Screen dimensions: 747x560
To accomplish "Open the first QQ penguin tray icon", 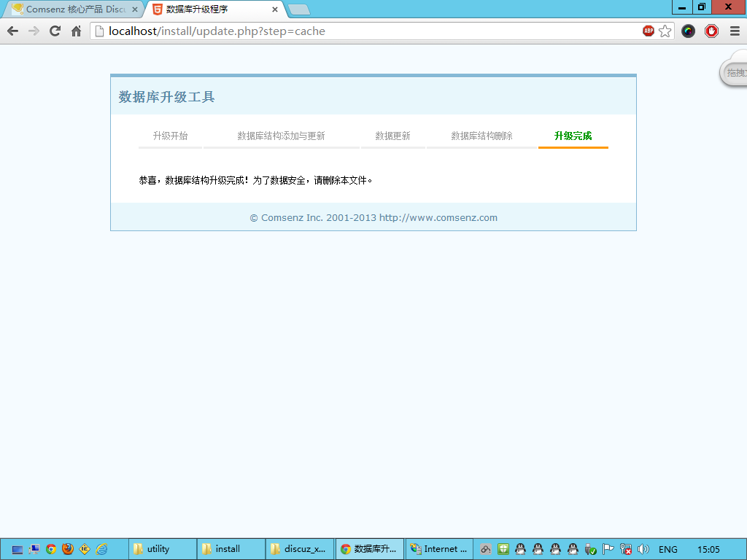I will 520,549.
